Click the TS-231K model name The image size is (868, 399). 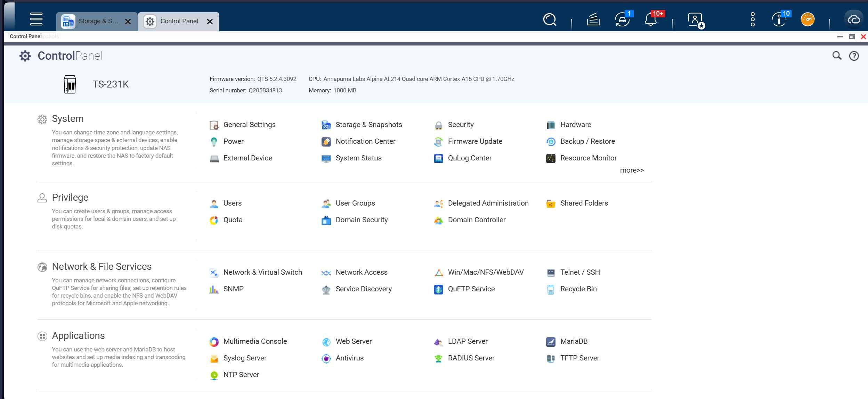(x=111, y=84)
